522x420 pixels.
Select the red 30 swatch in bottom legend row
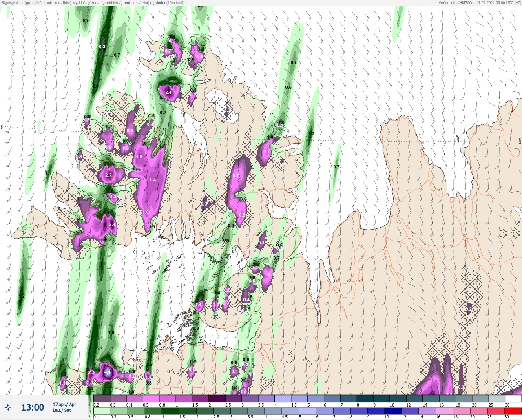(513, 411)
